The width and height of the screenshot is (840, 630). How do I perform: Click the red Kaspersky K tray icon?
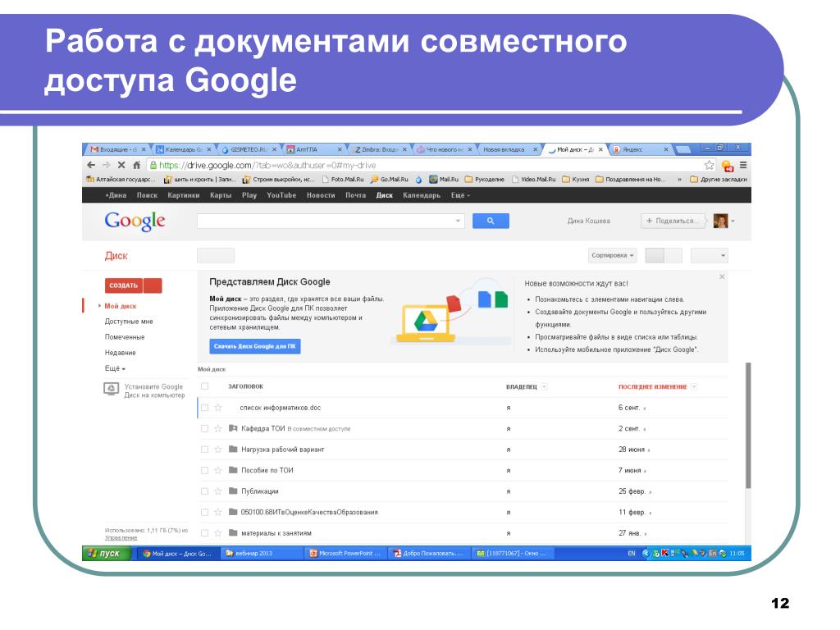click(665, 553)
